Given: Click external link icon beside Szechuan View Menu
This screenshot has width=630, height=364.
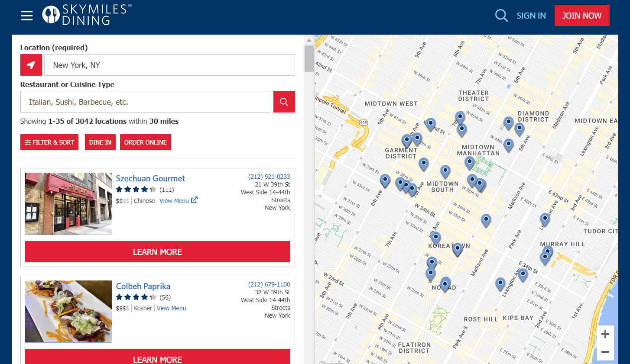Looking at the screenshot, I should click(x=194, y=200).
